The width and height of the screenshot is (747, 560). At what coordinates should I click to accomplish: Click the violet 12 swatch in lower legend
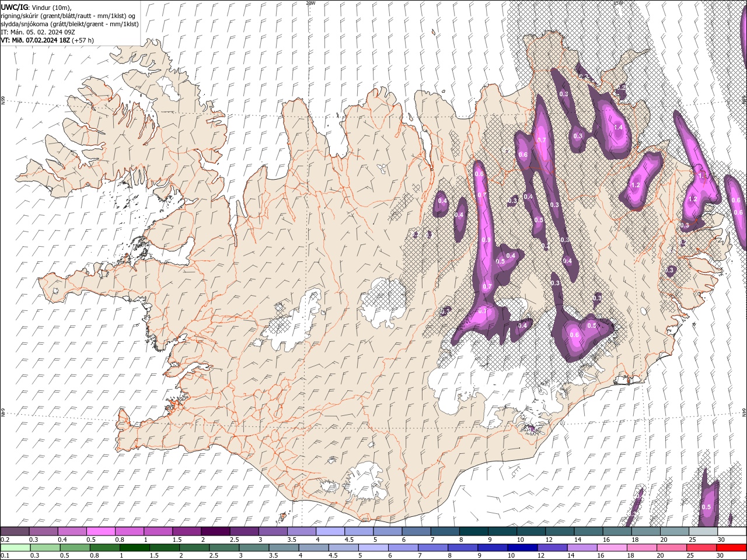551,548
